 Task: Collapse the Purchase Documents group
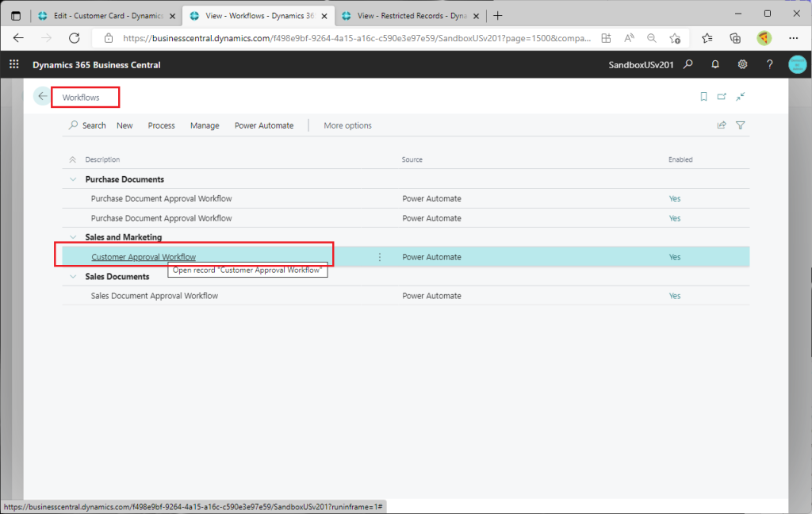(73, 180)
